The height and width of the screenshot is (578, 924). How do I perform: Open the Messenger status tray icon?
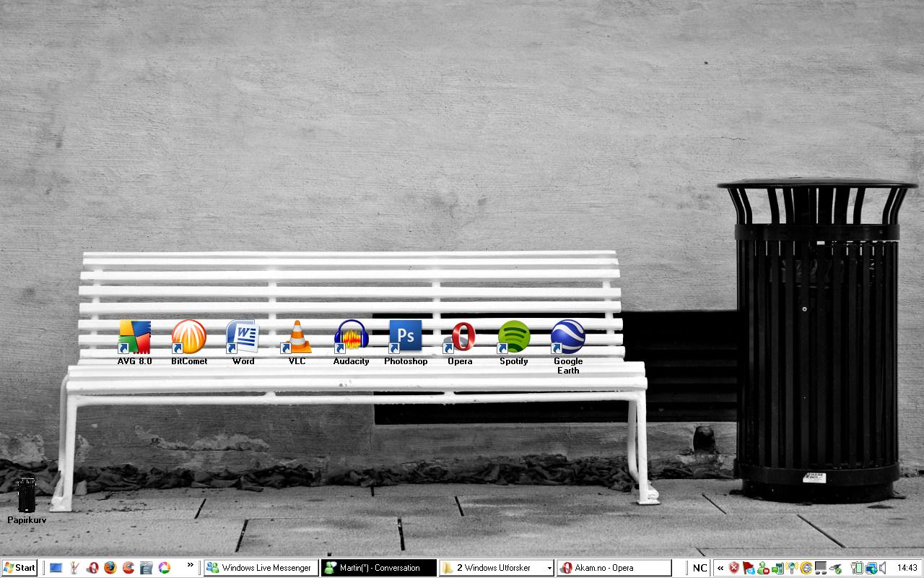(x=763, y=568)
